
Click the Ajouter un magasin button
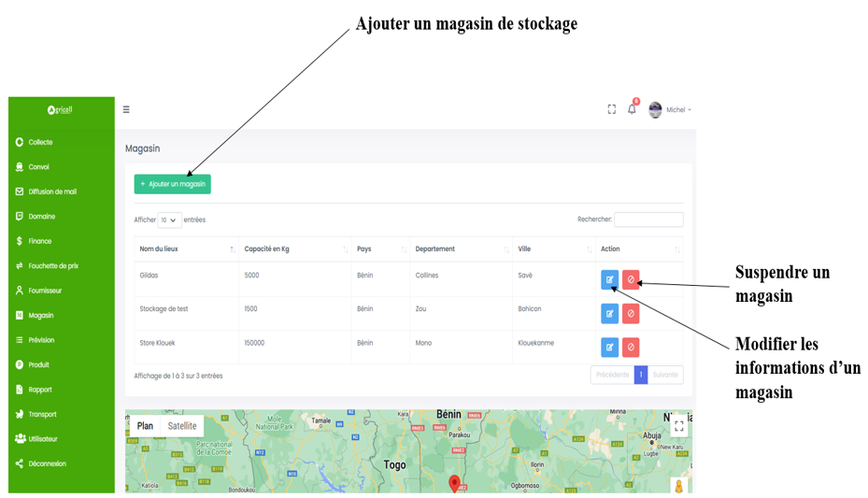click(x=172, y=184)
